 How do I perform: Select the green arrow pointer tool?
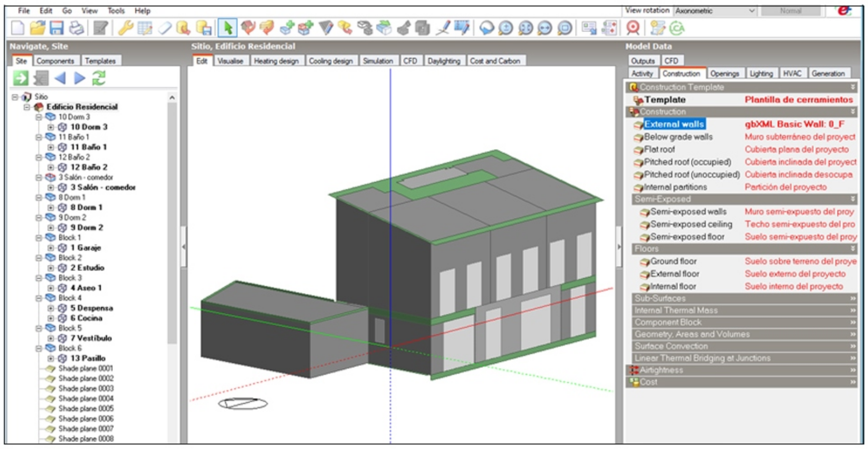click(x=228, y=28)
